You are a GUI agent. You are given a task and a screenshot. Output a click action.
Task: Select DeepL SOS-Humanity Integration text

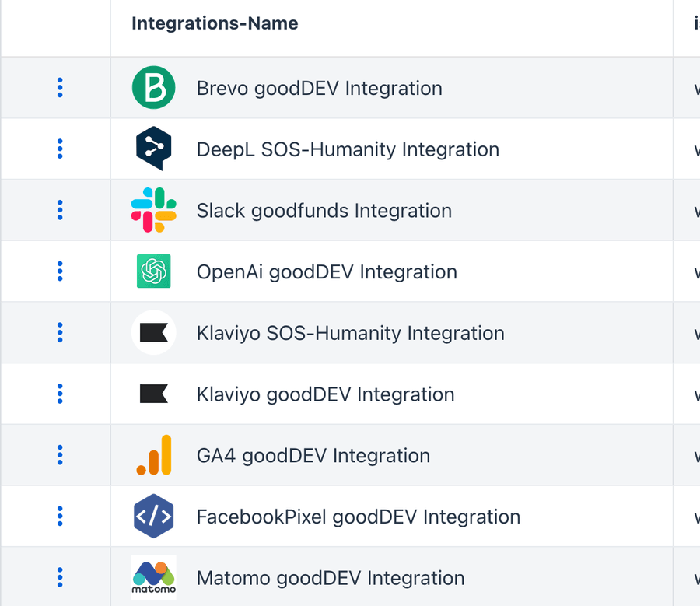348,149
